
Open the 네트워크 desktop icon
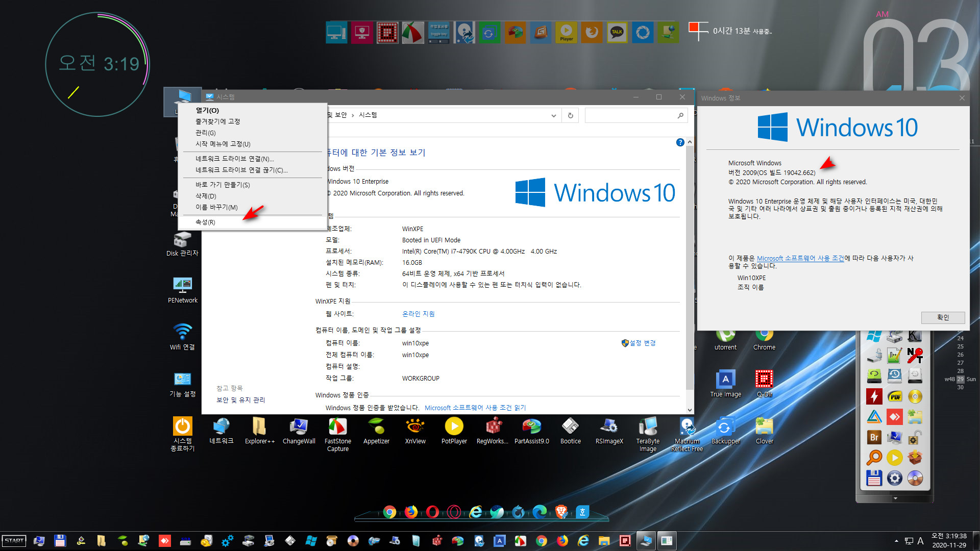point(222,431)
